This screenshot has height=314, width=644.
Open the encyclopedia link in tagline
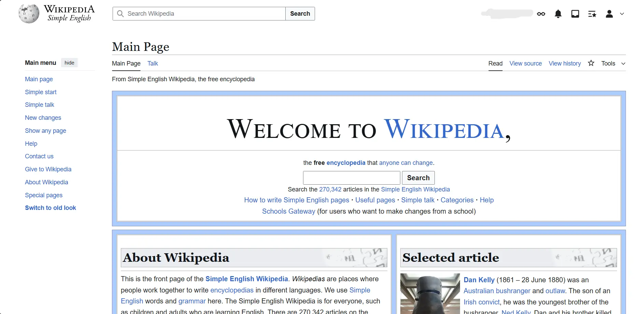tap(346, 163)
